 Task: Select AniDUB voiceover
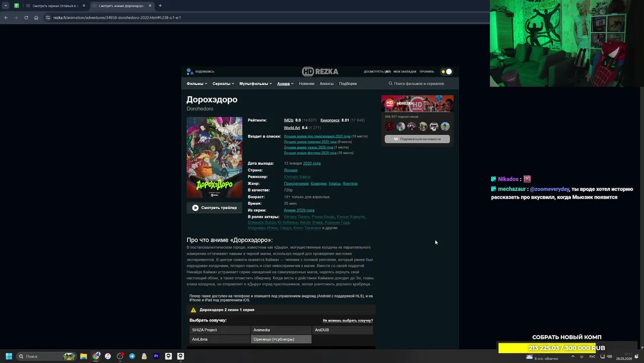(342, 330)
